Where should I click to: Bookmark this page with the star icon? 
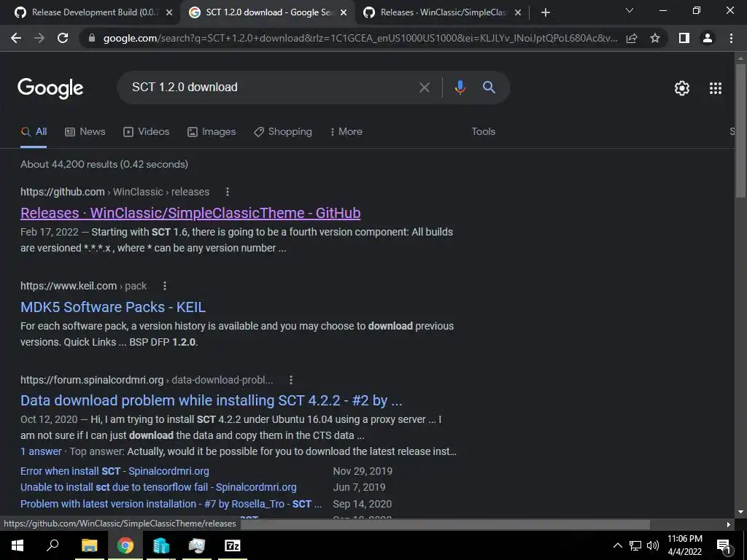655,39
